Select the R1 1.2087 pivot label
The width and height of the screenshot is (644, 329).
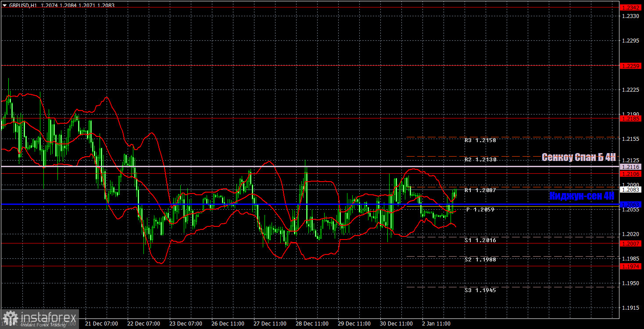pos(480,190)
